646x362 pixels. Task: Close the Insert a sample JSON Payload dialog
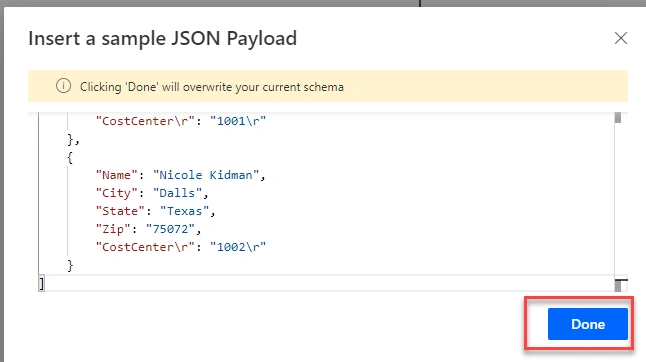coord(620,38)
